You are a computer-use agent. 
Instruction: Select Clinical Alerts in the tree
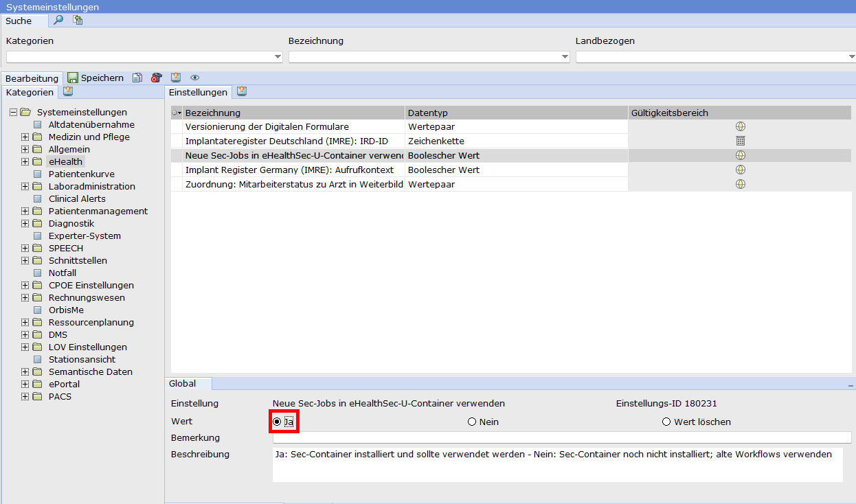(77, 198)
